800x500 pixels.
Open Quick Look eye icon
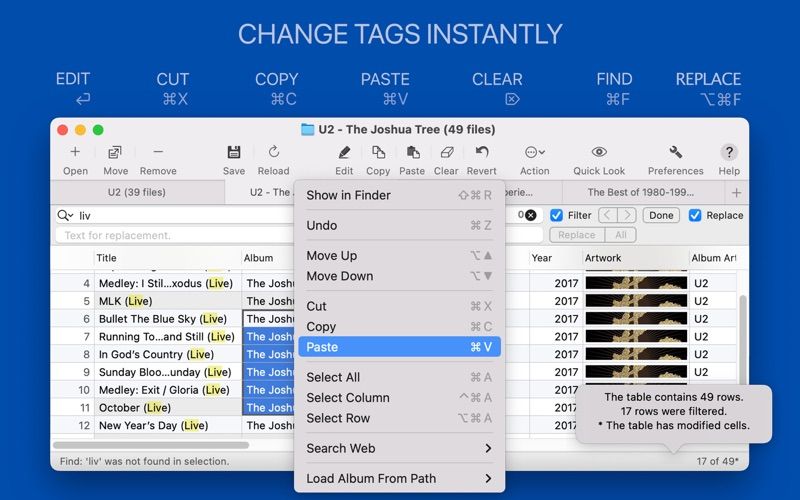[x=599, y=152]
